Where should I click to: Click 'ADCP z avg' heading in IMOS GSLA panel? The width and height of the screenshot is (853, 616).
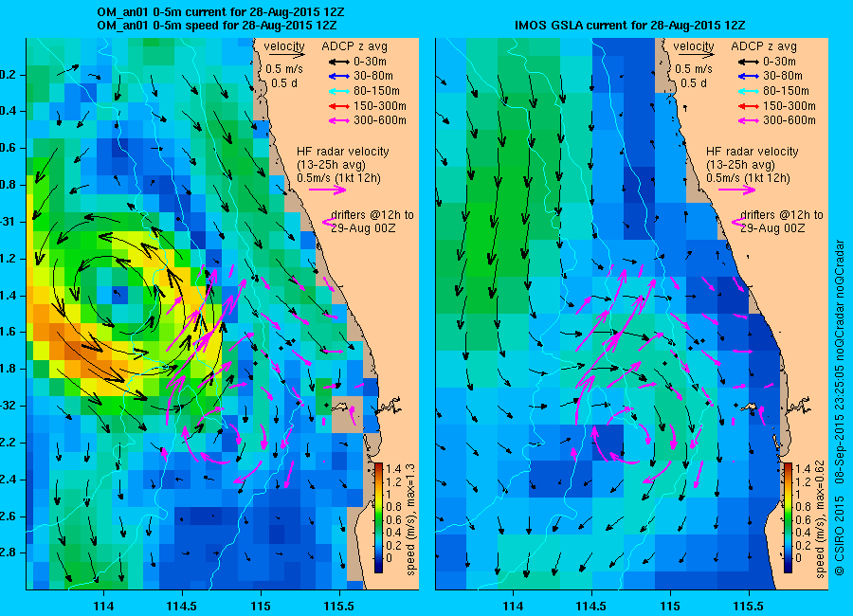pyautogui.click(x=764, y=46)
